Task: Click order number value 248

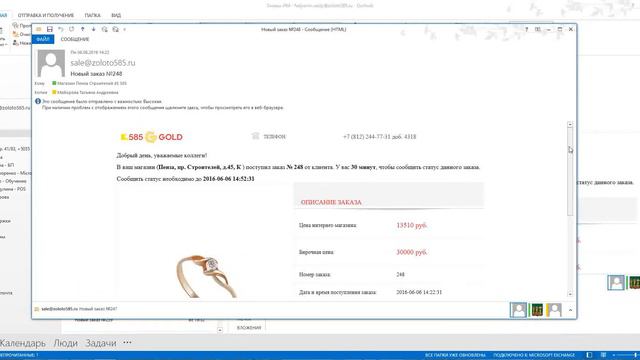Action: click(x=400, y=275)
